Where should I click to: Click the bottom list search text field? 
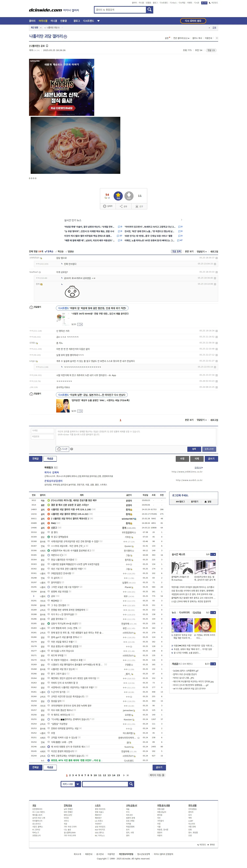click(x=105, y=784)
